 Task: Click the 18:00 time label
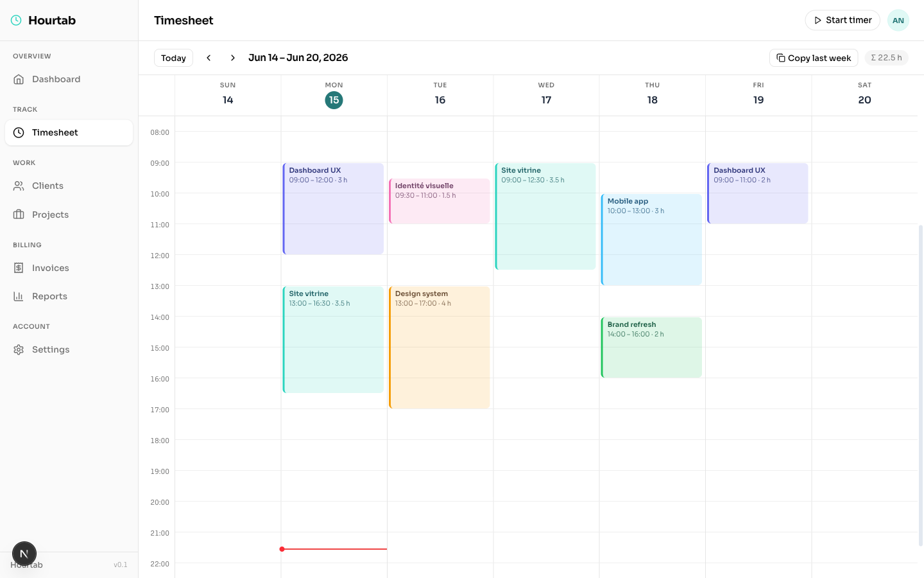(x=160, y=441)
